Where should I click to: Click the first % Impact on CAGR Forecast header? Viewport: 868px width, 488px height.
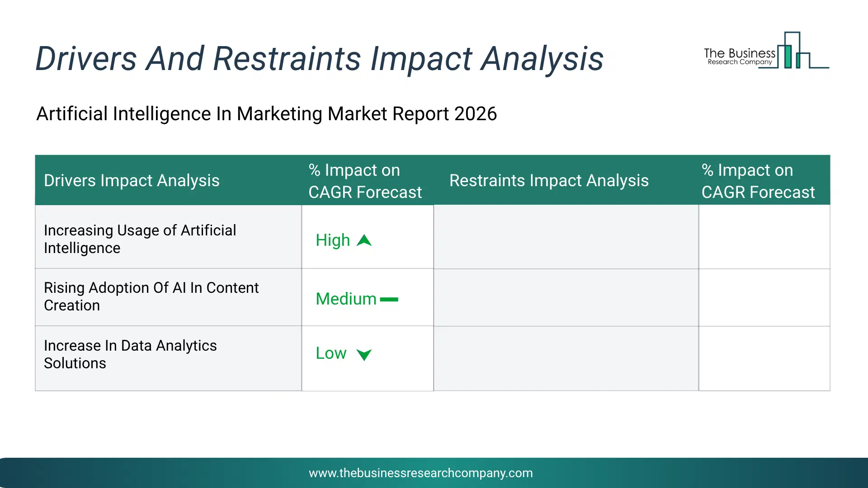point(368,180)
